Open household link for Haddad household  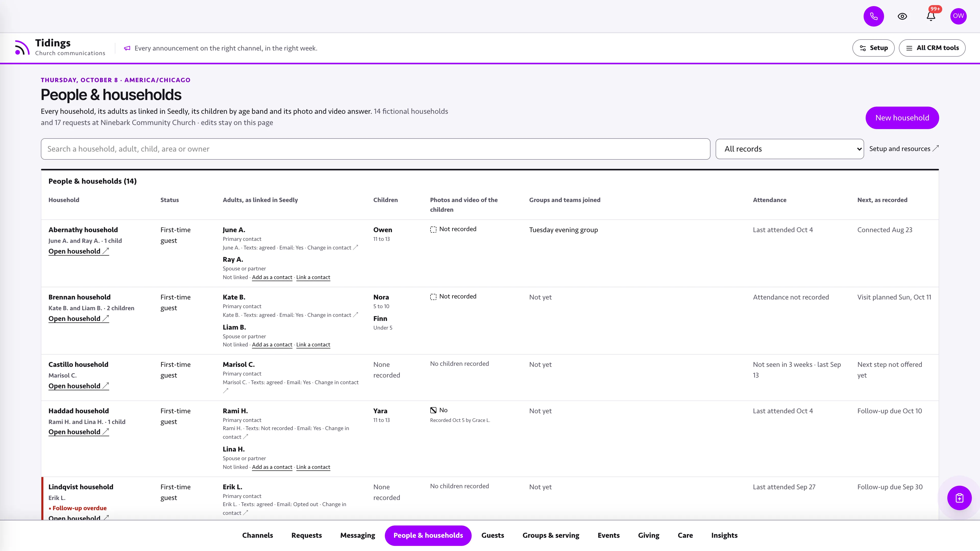[x=78, y=432]
